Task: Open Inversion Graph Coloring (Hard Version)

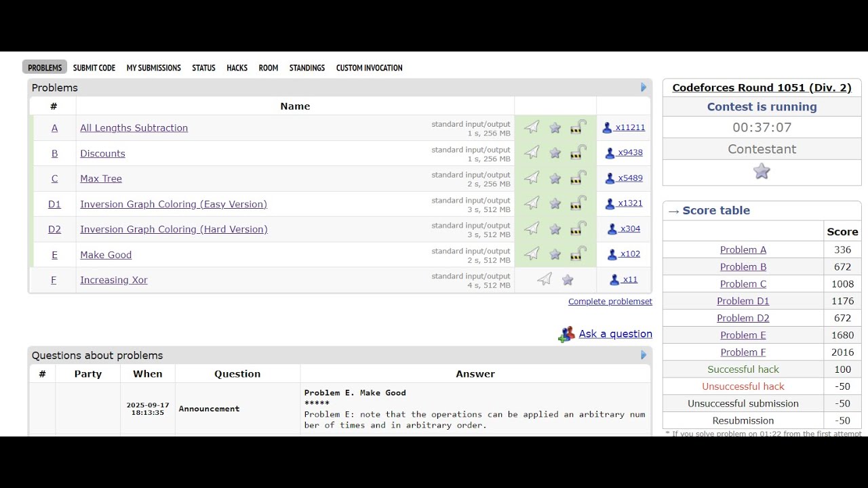Action: (174, 230)
